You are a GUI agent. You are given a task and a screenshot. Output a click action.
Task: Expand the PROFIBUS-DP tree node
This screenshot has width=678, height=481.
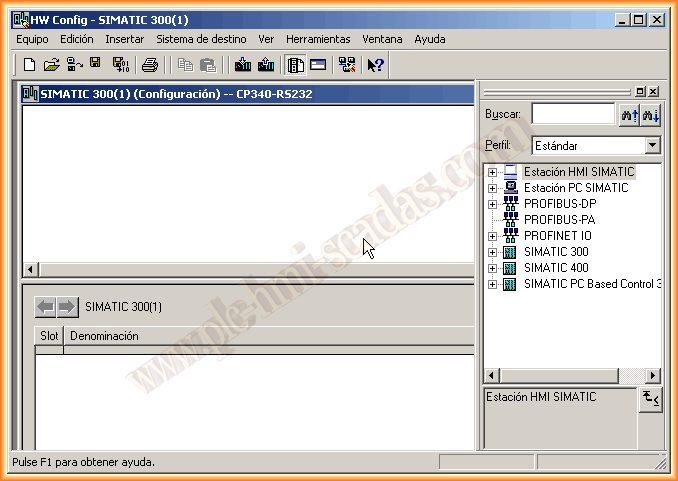point(492,204)
